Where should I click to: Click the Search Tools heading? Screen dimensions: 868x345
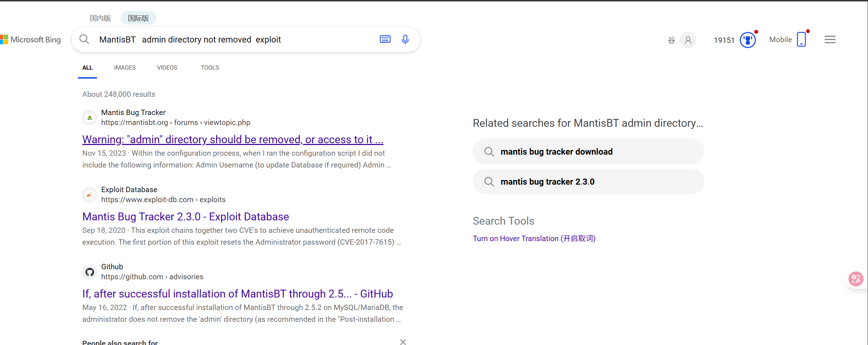504,221
